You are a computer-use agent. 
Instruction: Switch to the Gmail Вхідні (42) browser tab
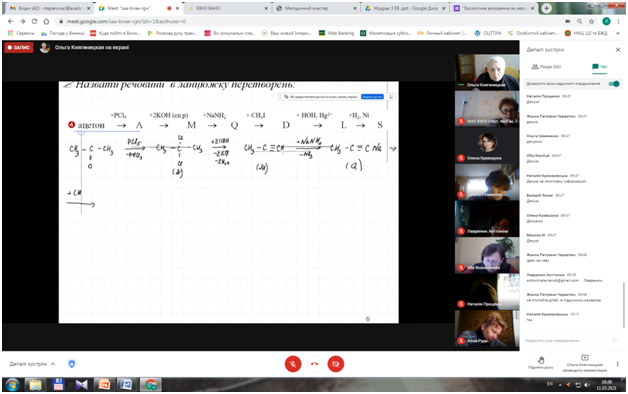(x=49, y=8)
